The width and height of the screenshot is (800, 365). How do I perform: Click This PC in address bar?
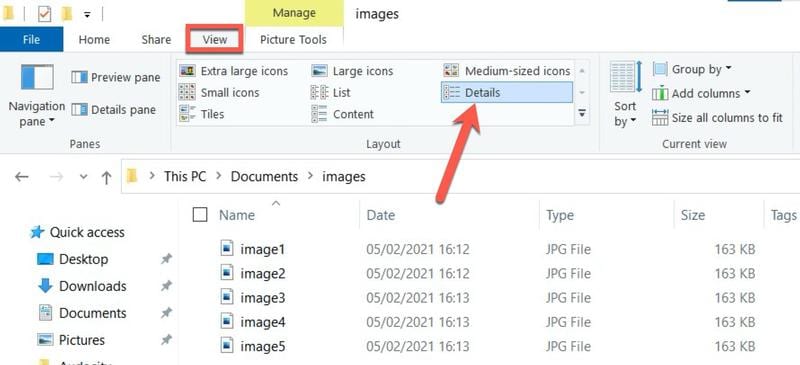[185, 177]
